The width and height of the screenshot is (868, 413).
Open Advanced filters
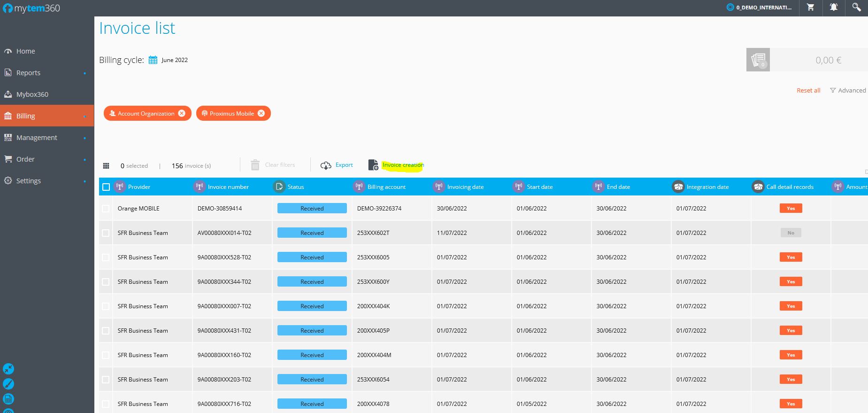848,90
